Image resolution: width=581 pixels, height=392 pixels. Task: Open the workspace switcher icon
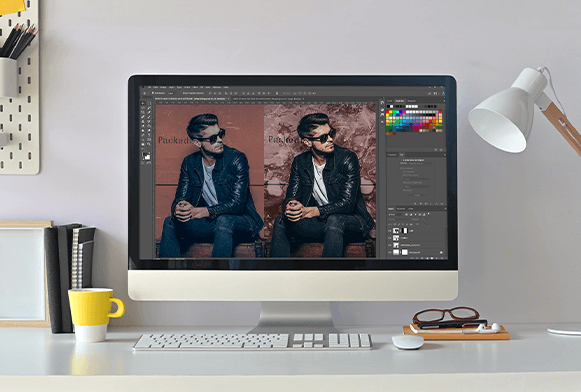point(436,93)
